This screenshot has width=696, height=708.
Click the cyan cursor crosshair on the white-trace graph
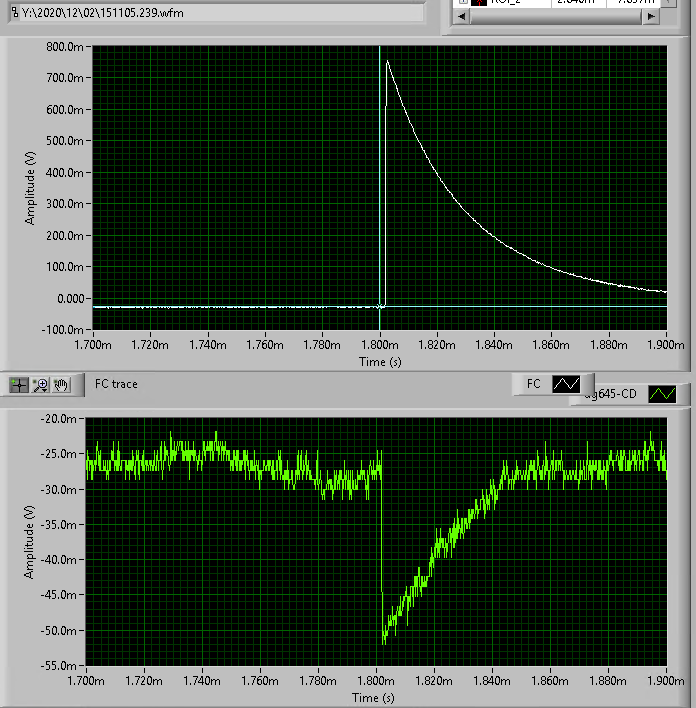(379, 307)
